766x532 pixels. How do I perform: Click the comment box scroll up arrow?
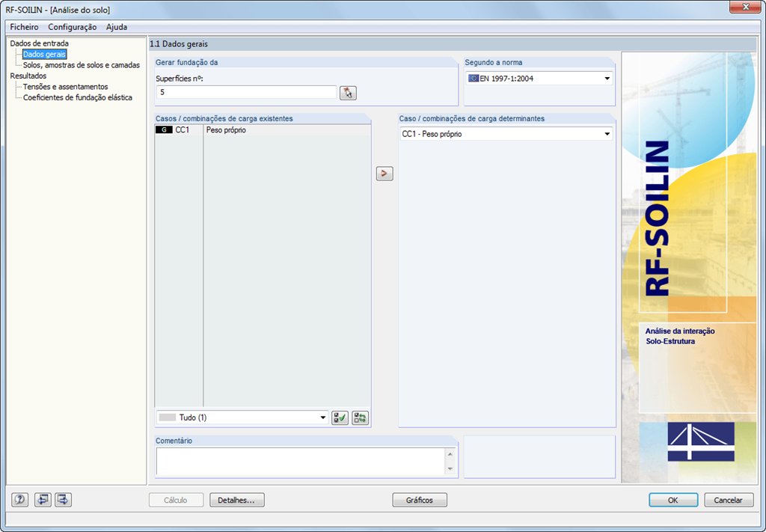(450, 455)
